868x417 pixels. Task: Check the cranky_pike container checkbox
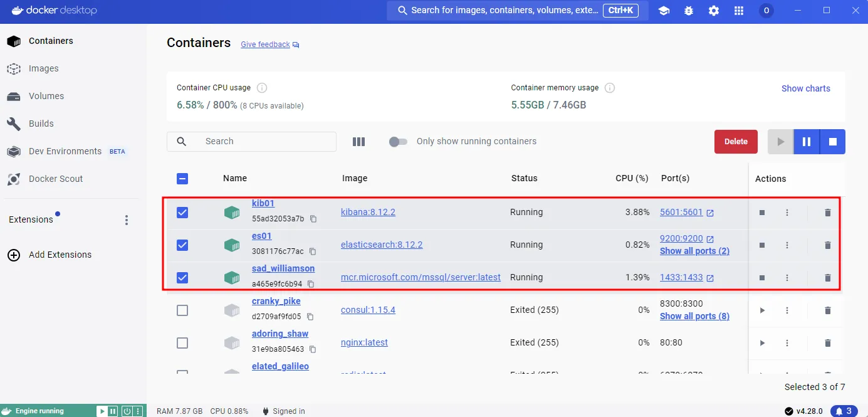click(x=182, y=310)
